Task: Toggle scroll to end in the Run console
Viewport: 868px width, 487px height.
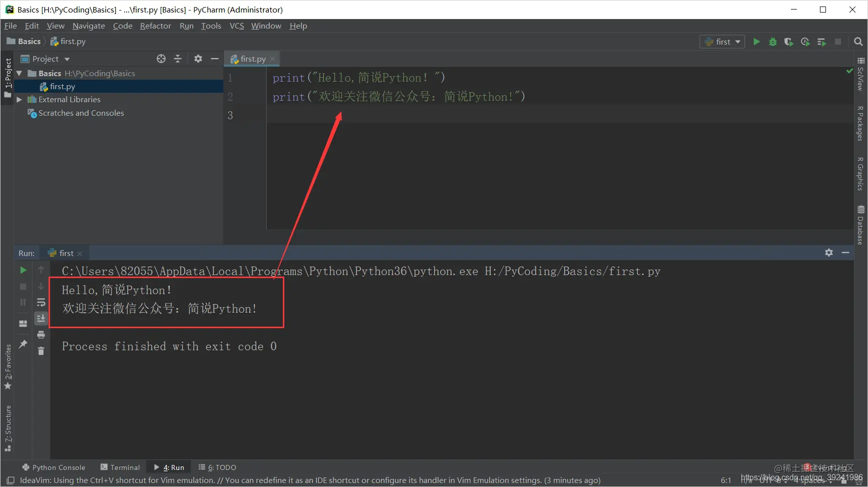Action: (41, 318)
